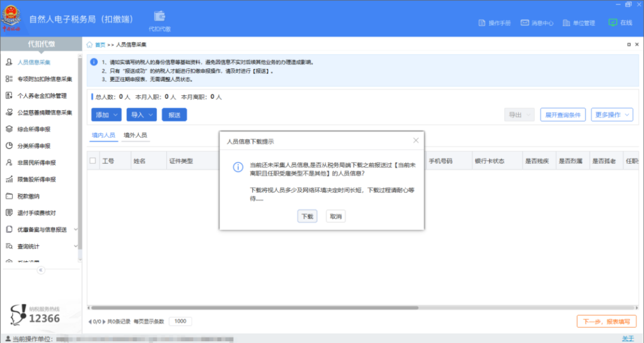Screen dimensions: 644x343
Task: Toggle the select-all checkbox in table header
Action: click(x=92, y=161)
